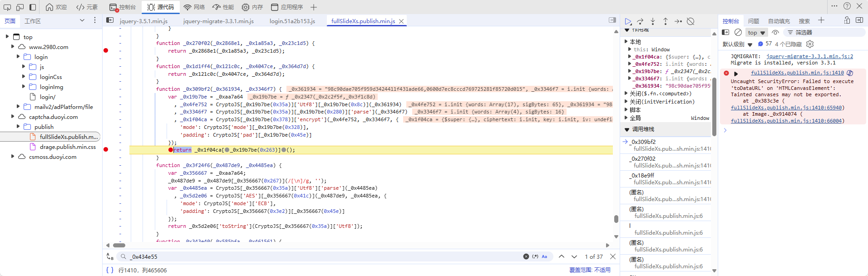This screenshot has height=276, width=868.
Task: Open console settings gear
Action: click(x=810, y=44)
